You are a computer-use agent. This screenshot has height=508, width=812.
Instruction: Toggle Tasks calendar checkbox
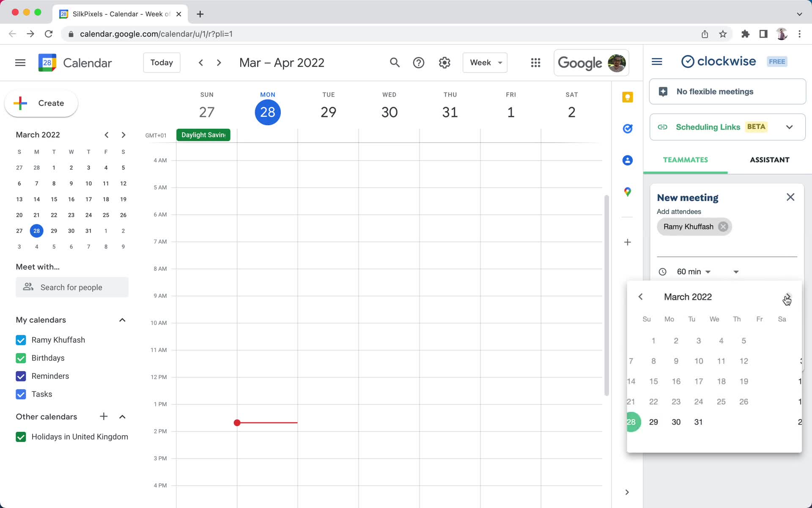[x=21, y=394]
